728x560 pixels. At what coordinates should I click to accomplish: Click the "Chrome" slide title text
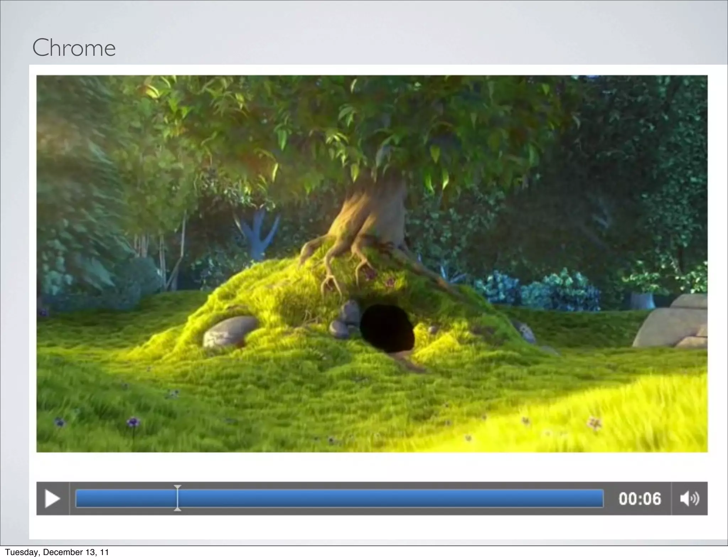coord(74,48)
